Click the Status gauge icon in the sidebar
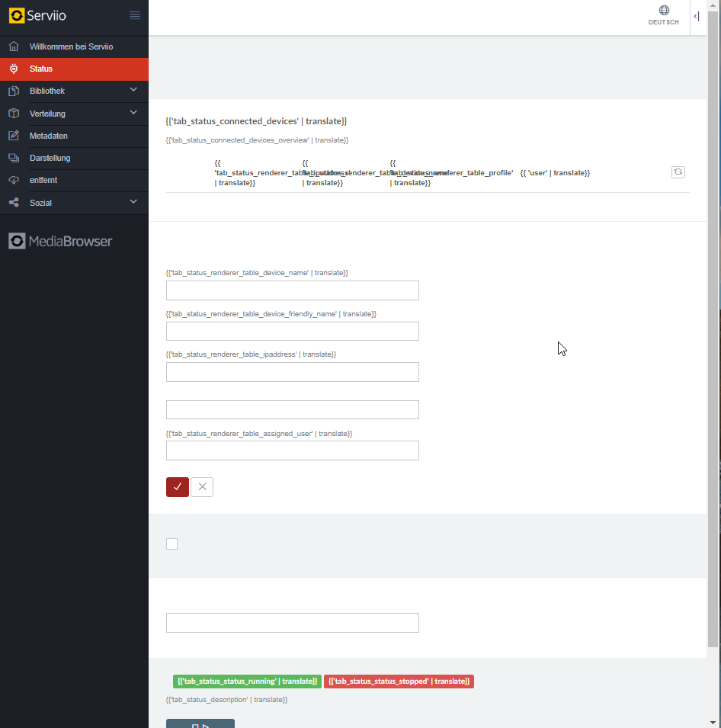The height and width of the screenshot is (728, 721). [x=12, y=69]
